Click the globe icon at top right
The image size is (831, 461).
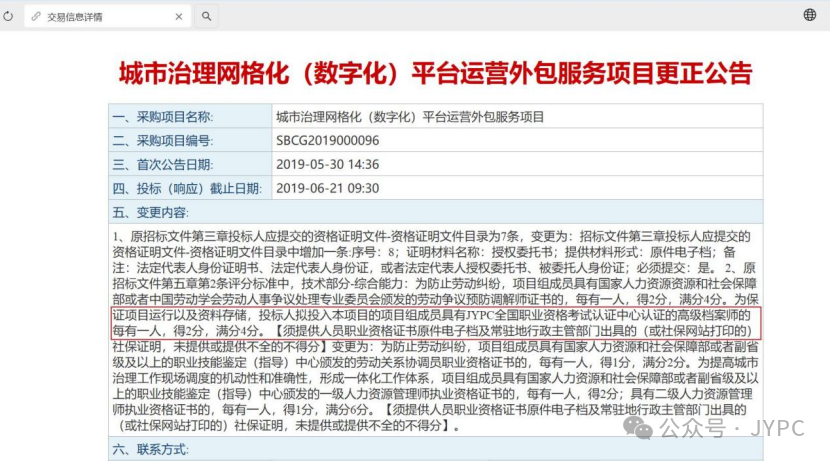click(810, 15)
